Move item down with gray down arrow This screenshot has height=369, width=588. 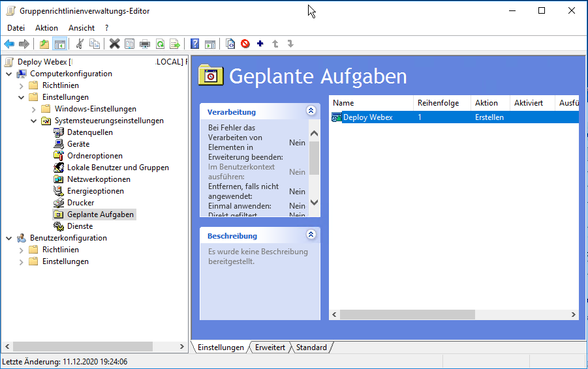(x=290, y=44)
